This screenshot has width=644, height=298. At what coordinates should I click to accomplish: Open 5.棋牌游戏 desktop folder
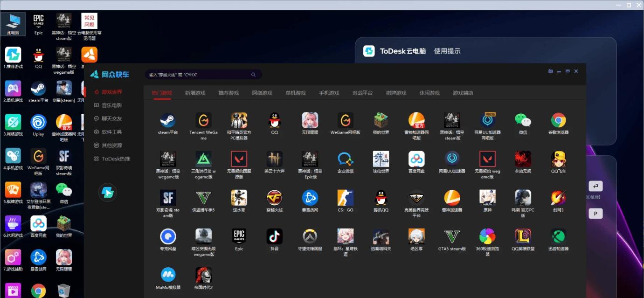click(13, 193)
